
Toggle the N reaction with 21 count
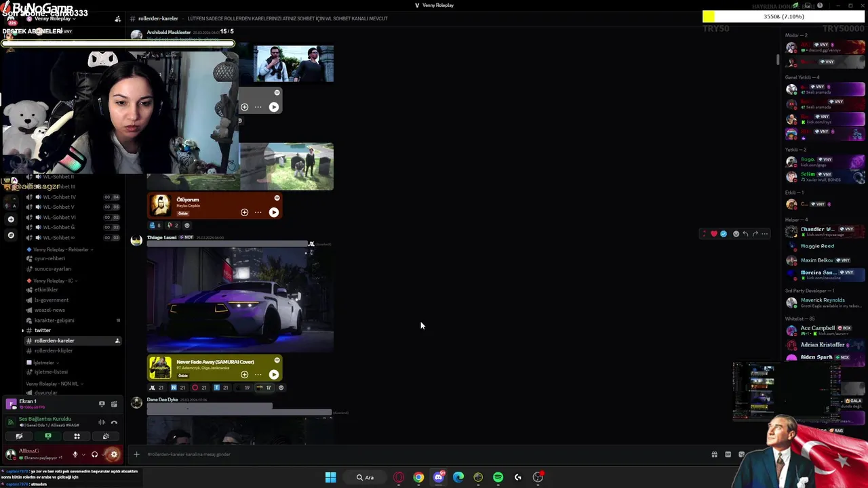tap(179, 388)
